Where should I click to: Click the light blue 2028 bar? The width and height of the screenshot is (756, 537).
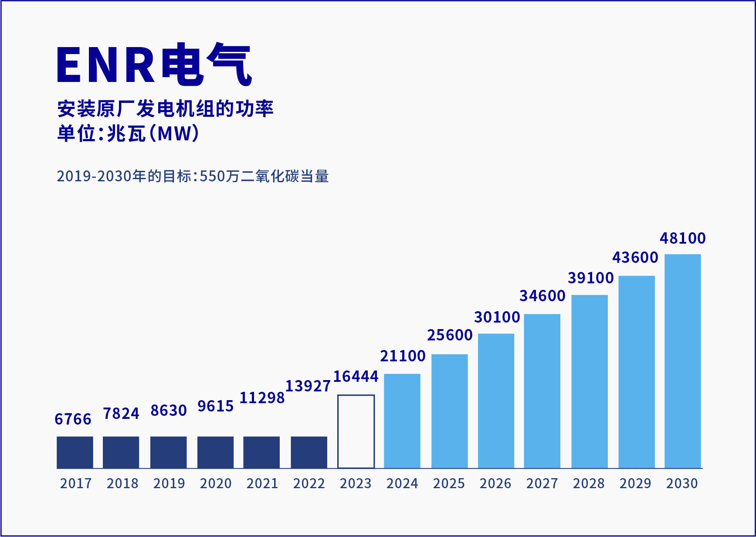(589, 381)
